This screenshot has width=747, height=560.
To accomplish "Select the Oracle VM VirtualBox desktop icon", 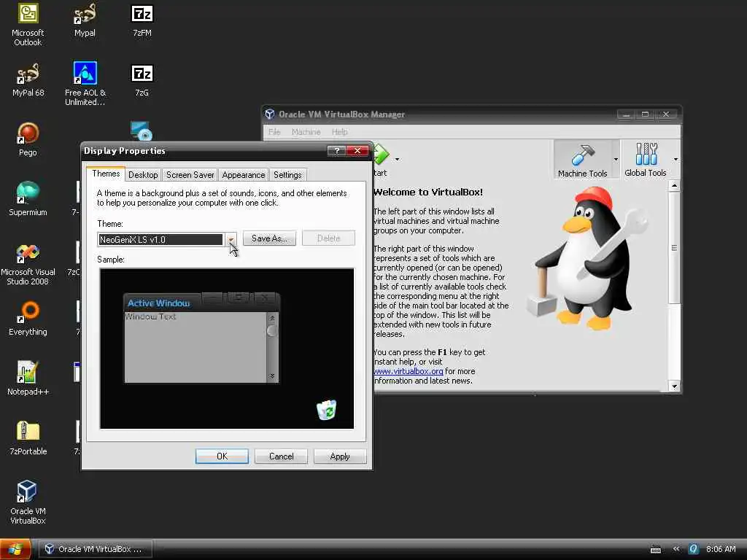I will click(x=28, y=502).
